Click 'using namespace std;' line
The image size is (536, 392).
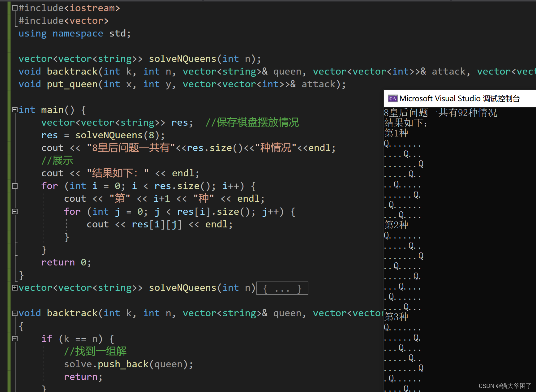pos(75,33)
